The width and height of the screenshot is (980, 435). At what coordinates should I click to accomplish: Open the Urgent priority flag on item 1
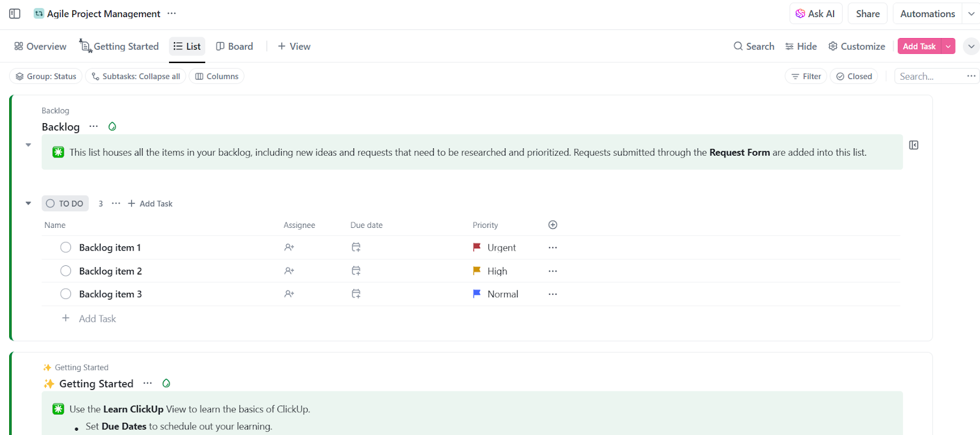tap(477, 248)
